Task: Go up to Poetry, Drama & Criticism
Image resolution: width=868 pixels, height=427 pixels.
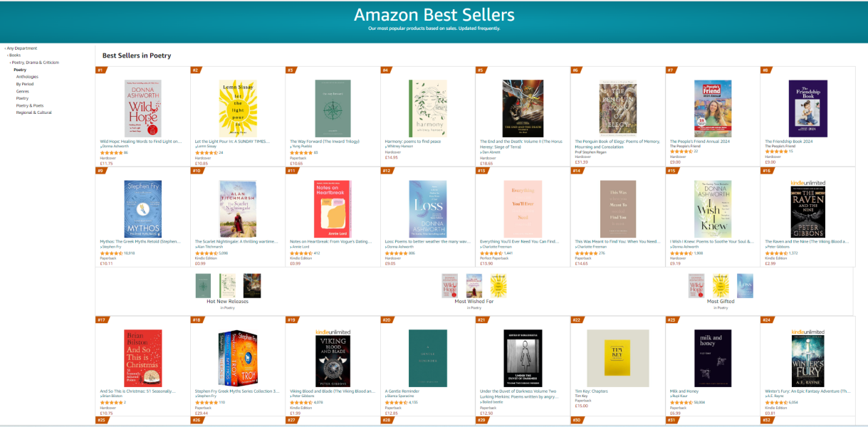Action: (x=35, y=63)
